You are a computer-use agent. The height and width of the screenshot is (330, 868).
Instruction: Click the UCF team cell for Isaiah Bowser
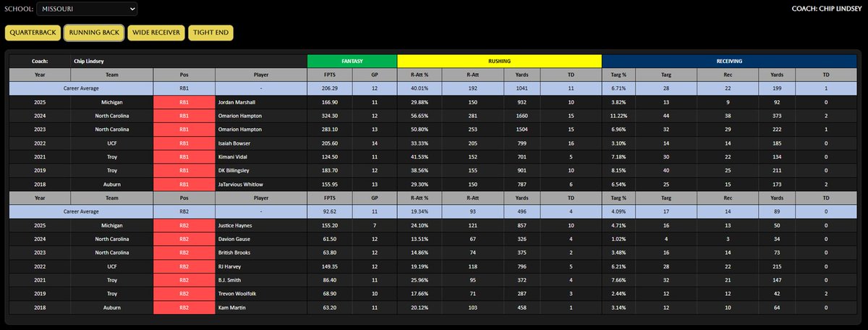[111, 144]
